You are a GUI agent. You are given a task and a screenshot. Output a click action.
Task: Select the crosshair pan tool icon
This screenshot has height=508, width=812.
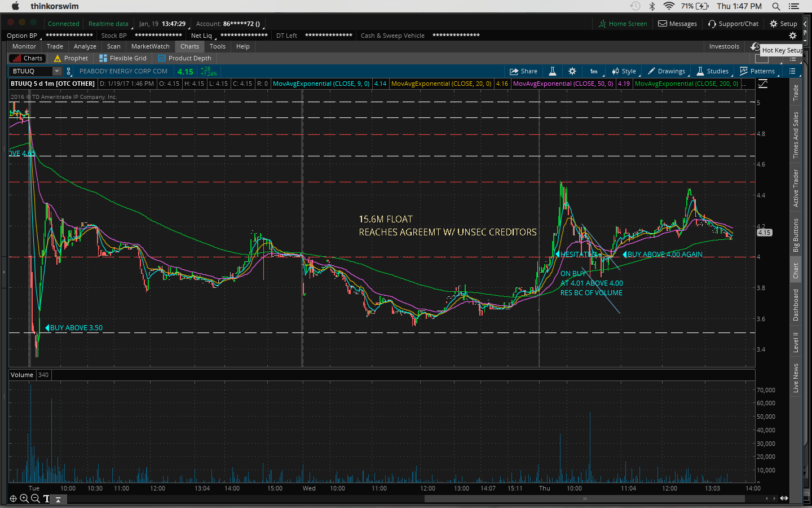(x=13, y=498)
